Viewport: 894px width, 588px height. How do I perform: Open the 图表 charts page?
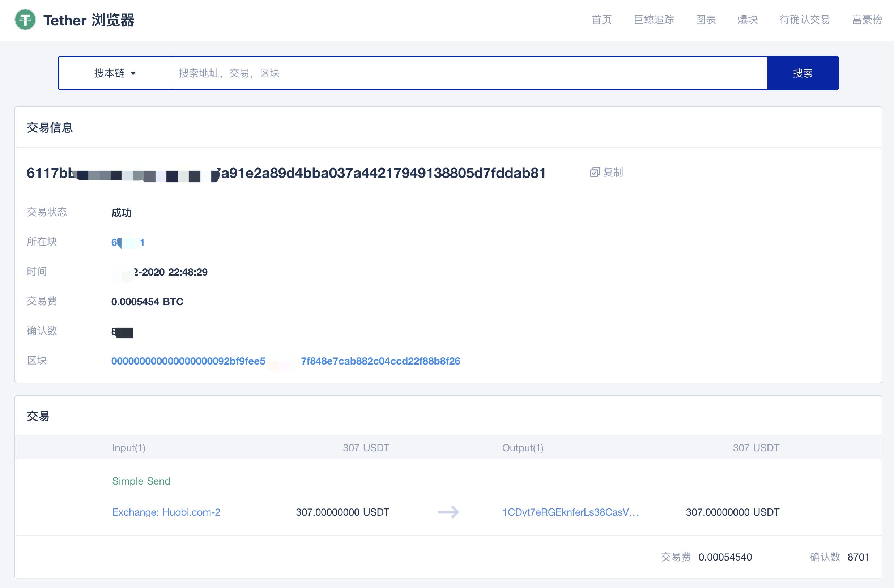pos(706,20)
